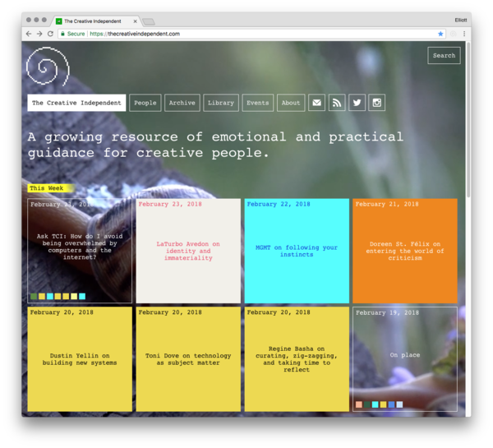Viewport: 493px width, 448px height.
Task: Visit the Twitter icon link
Action: [x=357, y=103]
